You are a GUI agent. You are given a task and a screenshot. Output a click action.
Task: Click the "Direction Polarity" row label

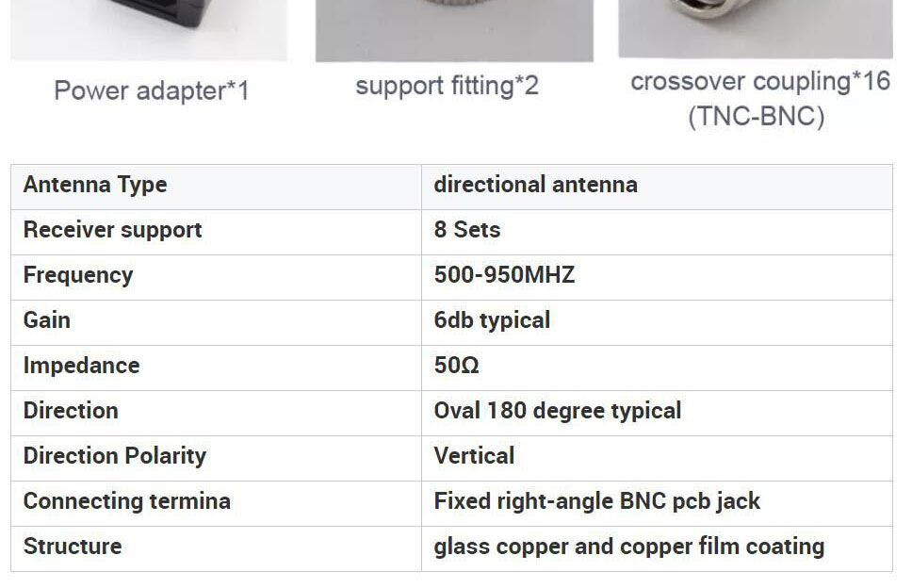(114, 456)
